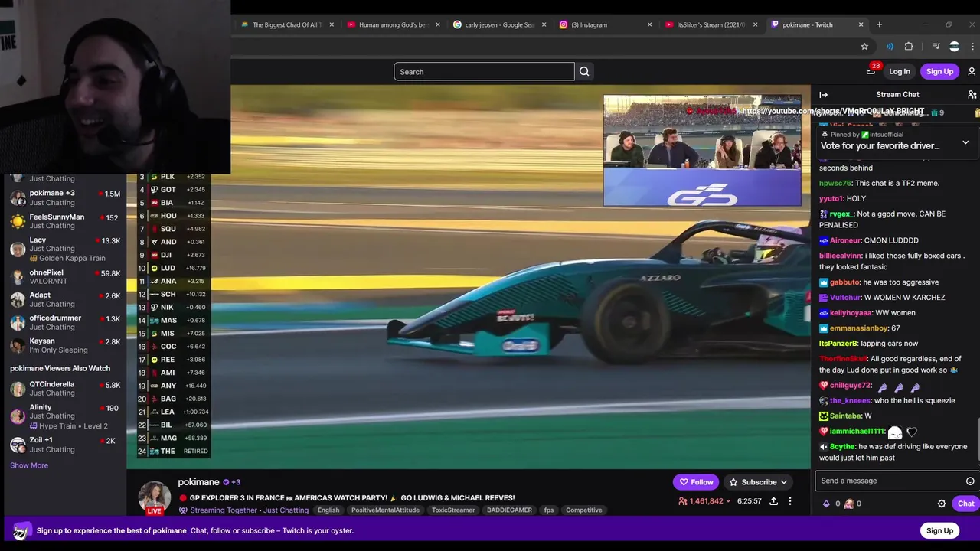The image size is (980, 551).
Task: Open the emote picker in chat
Action: 970,481
